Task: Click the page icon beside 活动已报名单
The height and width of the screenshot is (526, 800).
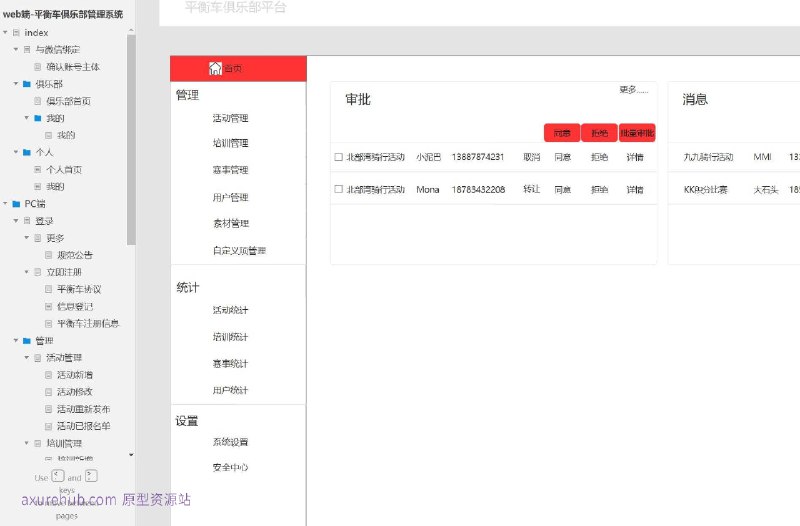Action: pos(48,426)
